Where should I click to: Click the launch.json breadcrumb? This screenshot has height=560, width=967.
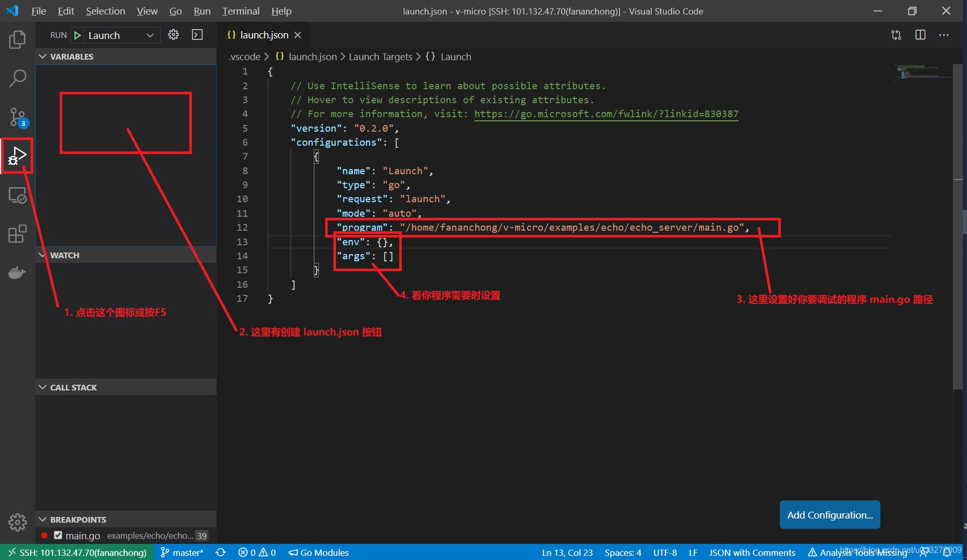coord(306,57)
